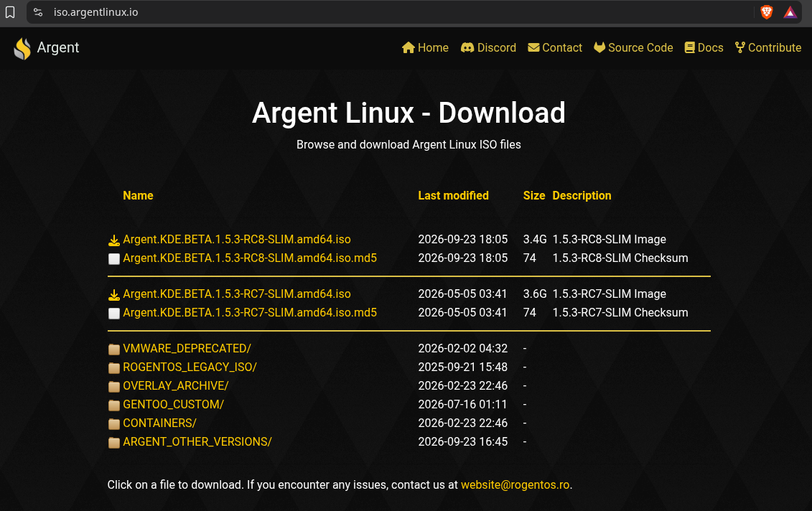Screen dimensions: 812x511
Task: Click the 3.6G size value
Action: 535,294
